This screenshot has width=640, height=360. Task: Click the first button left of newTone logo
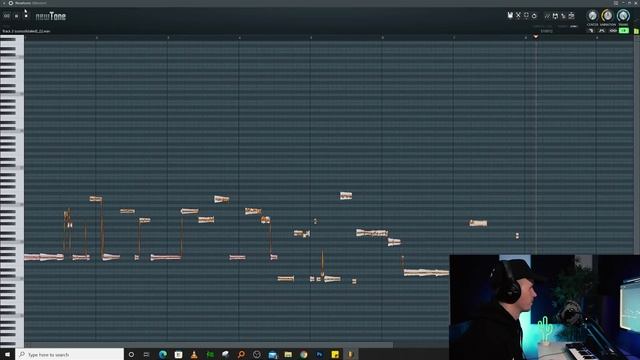[x=7, y=16]
